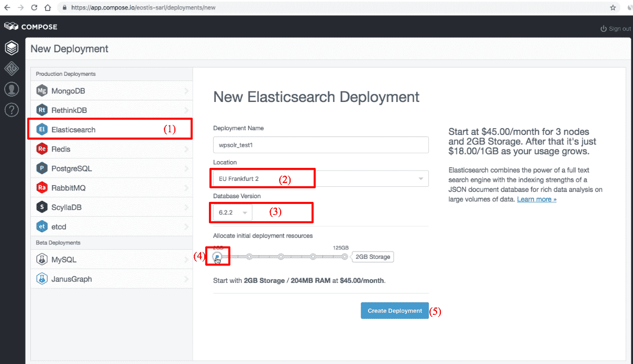633x364 pixels.
Task: Click the browser address bar URL
Action: tap(143, 8)
